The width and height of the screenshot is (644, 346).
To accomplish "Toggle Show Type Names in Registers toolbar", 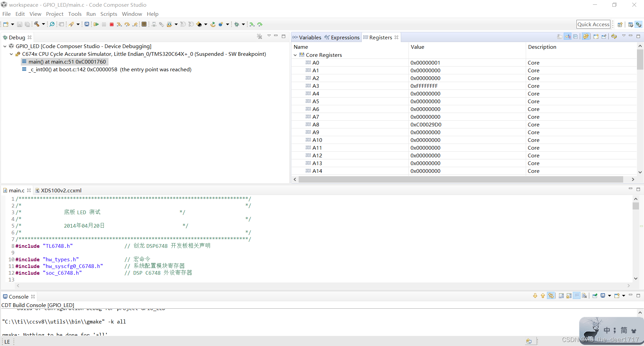I will point(559,36).
